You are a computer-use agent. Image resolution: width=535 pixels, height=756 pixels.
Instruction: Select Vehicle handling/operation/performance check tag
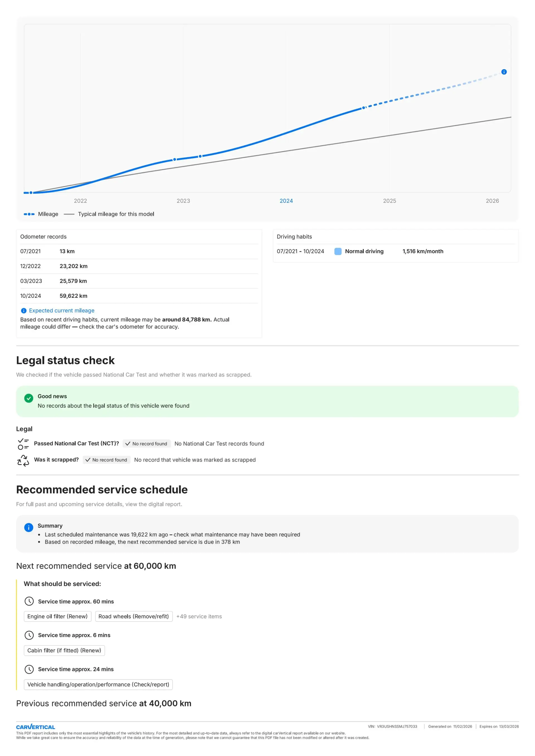point(98,684)
